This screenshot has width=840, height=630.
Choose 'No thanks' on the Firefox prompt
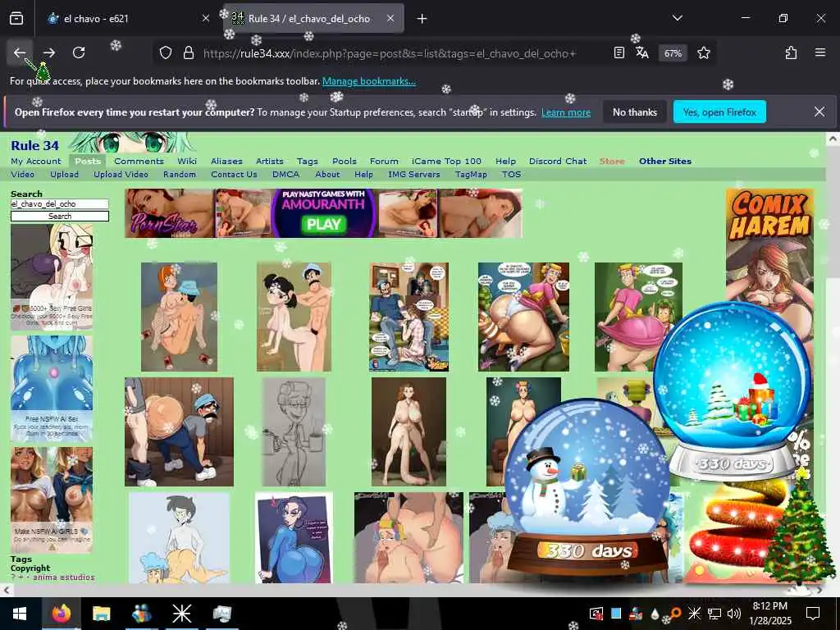(x=635, y=112)
